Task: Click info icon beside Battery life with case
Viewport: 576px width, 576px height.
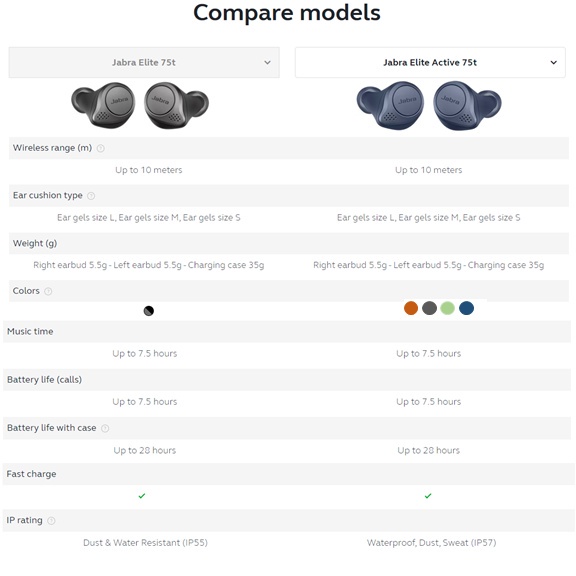Action: 105,428
